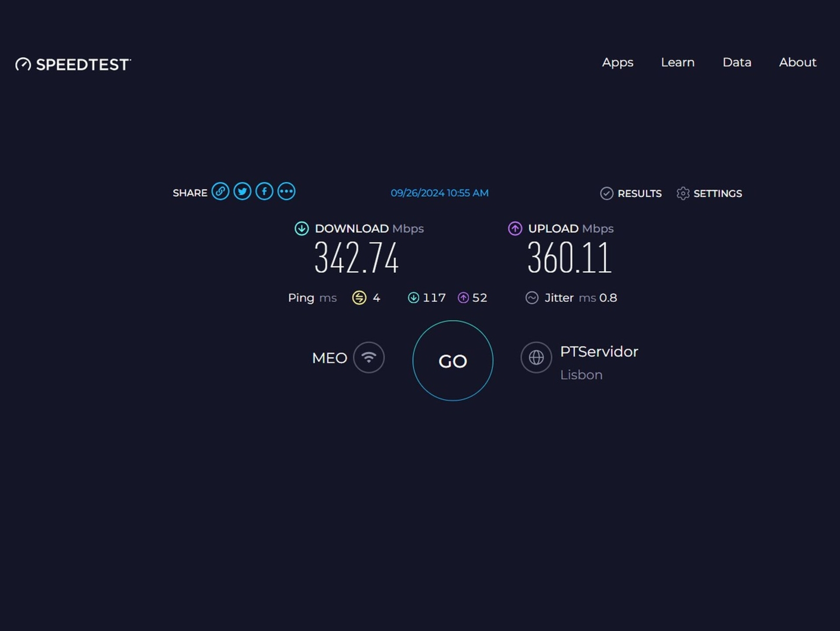840x631 pixels.
Task: Share result on Facebook
Action: (x=264, y=192)
